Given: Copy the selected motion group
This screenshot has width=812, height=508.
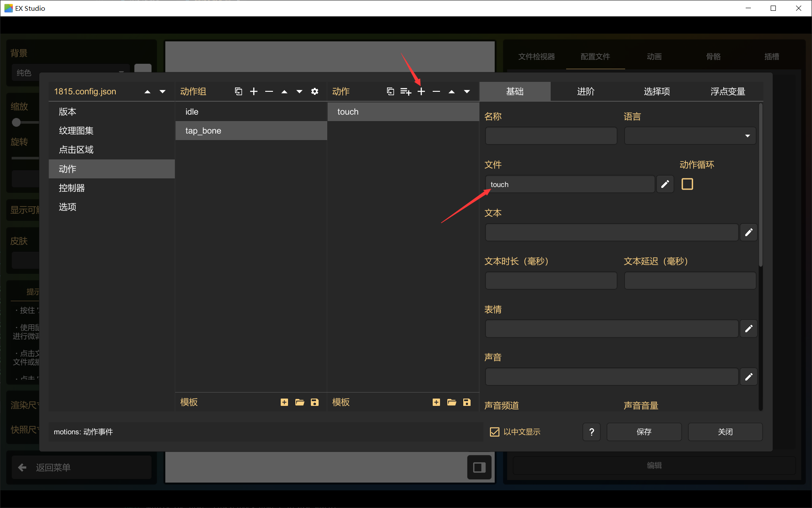Looking at the screenshot, I should 239,91.
